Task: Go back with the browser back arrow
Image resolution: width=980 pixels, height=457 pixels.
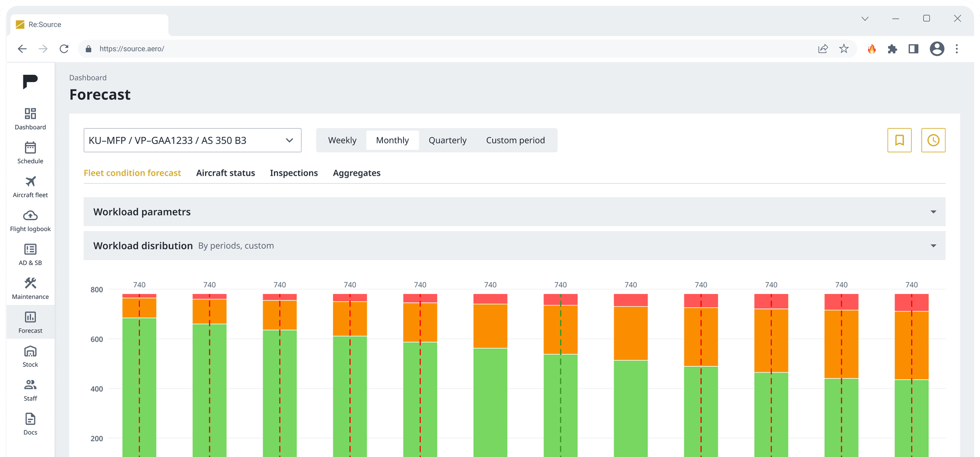Action: pos(22,49)
